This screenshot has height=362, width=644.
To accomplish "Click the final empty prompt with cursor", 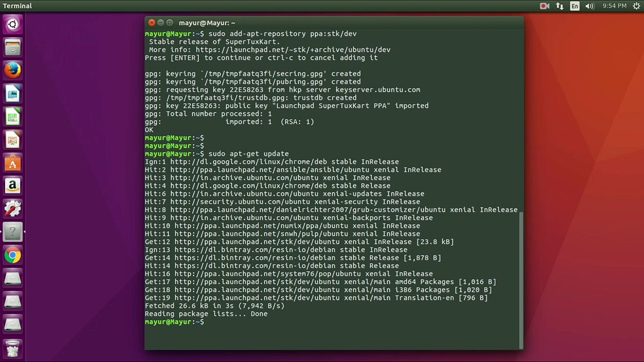I will coord(175,322).
